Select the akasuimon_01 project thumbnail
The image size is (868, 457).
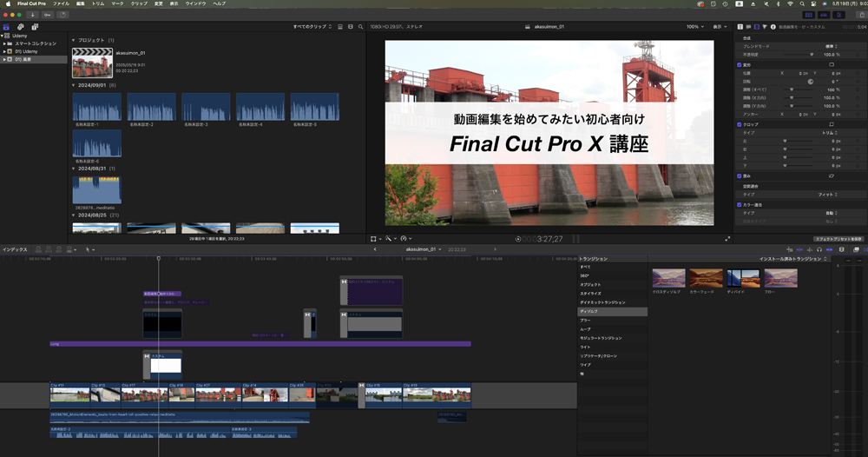[93, 63]
